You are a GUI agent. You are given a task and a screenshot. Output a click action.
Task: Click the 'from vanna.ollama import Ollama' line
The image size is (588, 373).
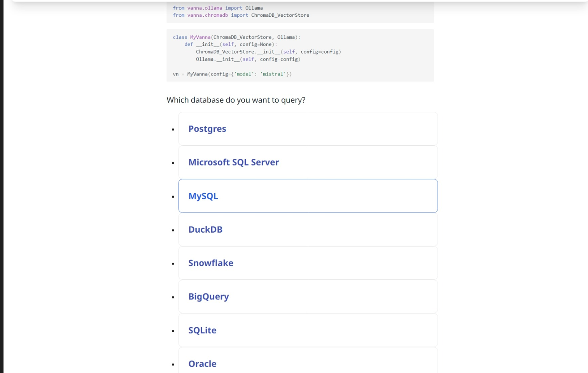click(218, 8)
